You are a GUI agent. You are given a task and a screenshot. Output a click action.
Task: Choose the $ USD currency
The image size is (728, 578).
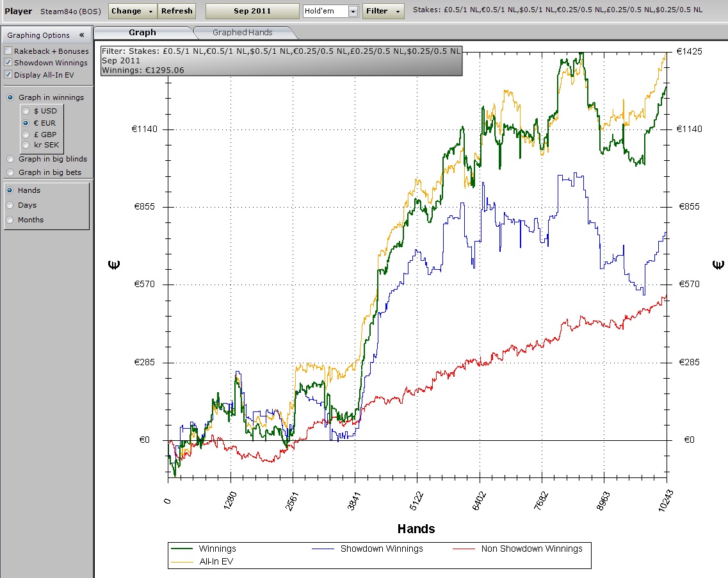click(x=26, y=111)
